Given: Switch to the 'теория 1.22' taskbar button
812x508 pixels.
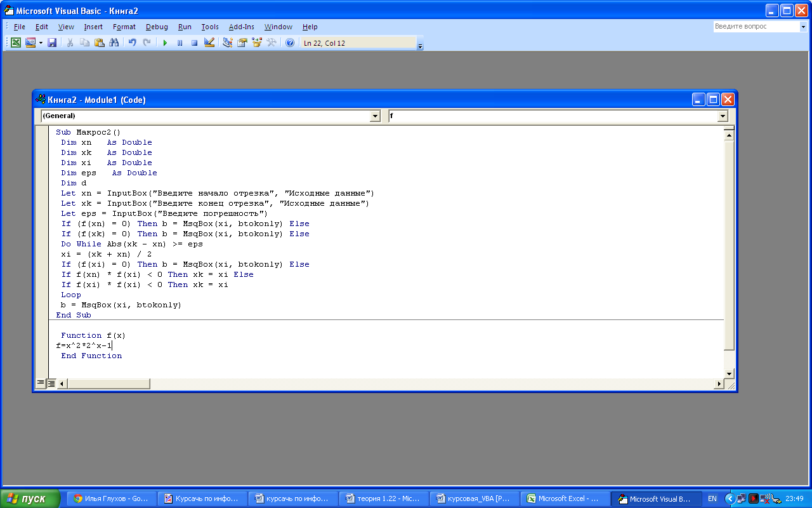Looking at the screenshot, I should point(383,498).
